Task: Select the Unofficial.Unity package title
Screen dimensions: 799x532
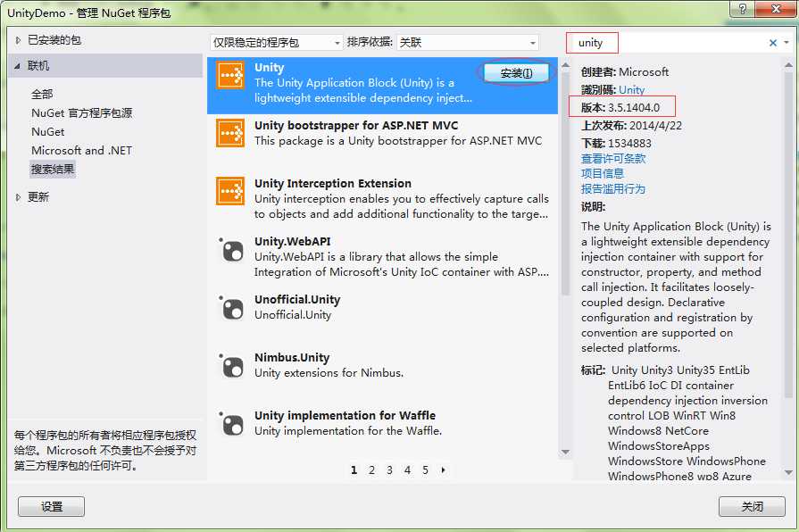Action: click(297, 300)
